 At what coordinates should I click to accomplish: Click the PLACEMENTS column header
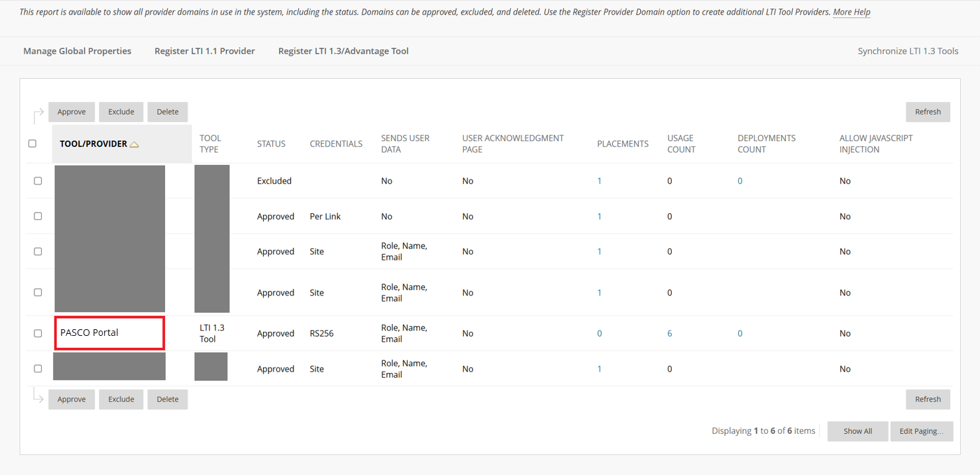[x=623, y=144]
